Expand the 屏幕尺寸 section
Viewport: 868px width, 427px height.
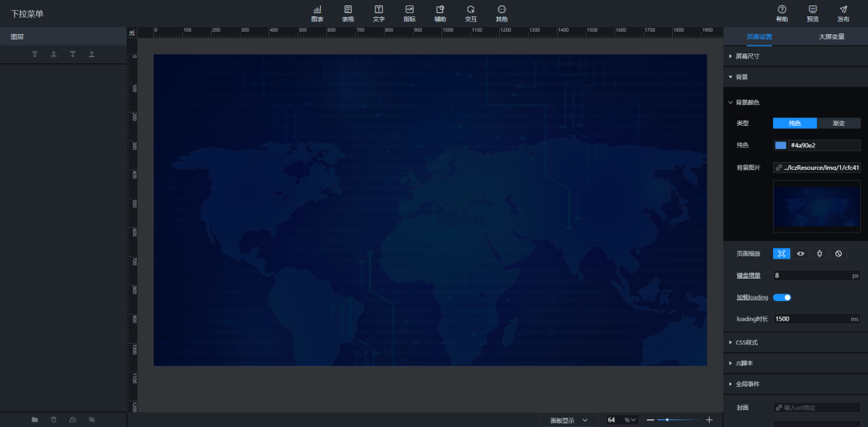coord(747,56)
